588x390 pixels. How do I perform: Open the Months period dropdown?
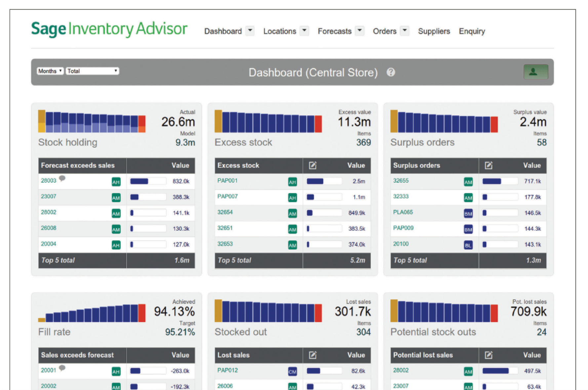[50, 71]
